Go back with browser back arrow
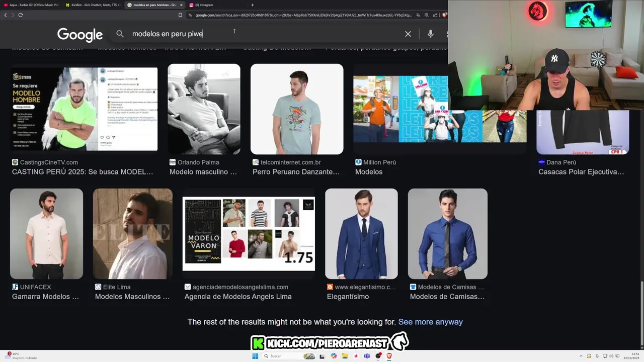Screen dimensions: 644x362 (x=6, y=15)
